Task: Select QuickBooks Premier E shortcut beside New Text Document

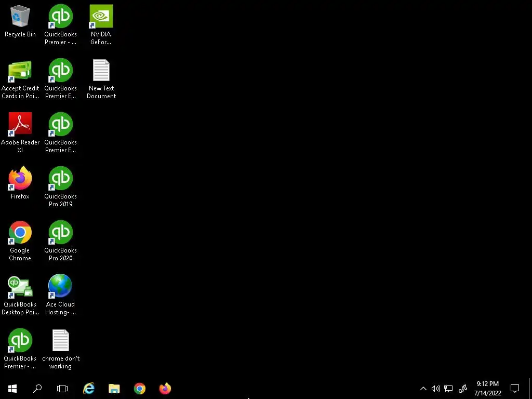Action: click(60, 79)
